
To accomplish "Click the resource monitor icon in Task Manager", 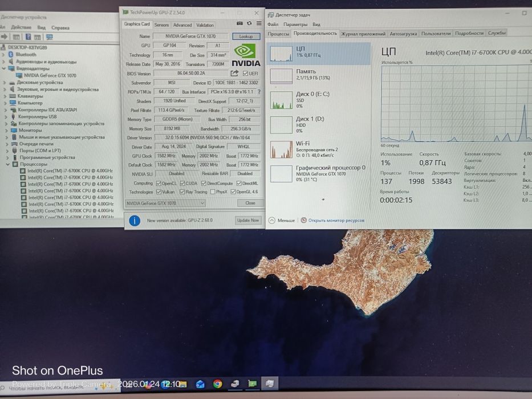I will 304,220.
